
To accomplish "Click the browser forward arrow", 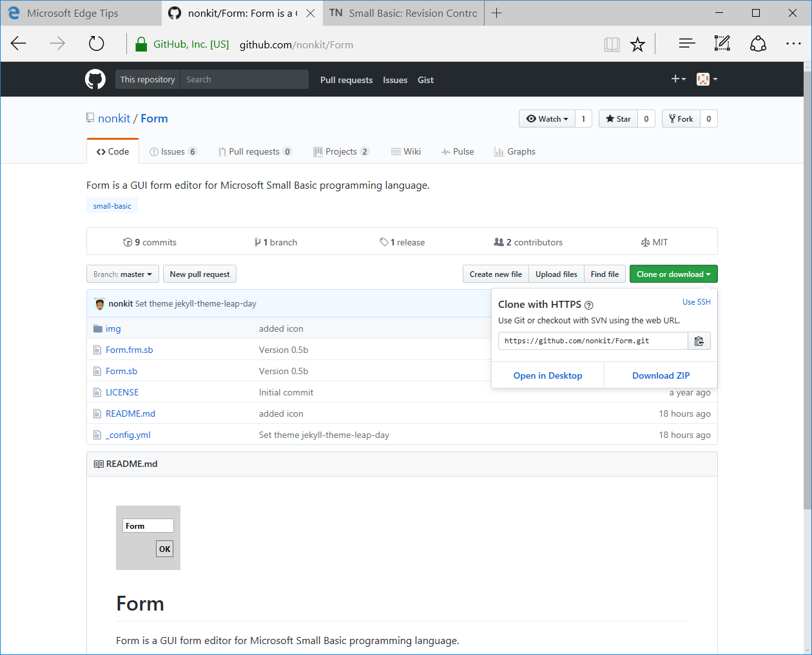I will tap(57, 44).
